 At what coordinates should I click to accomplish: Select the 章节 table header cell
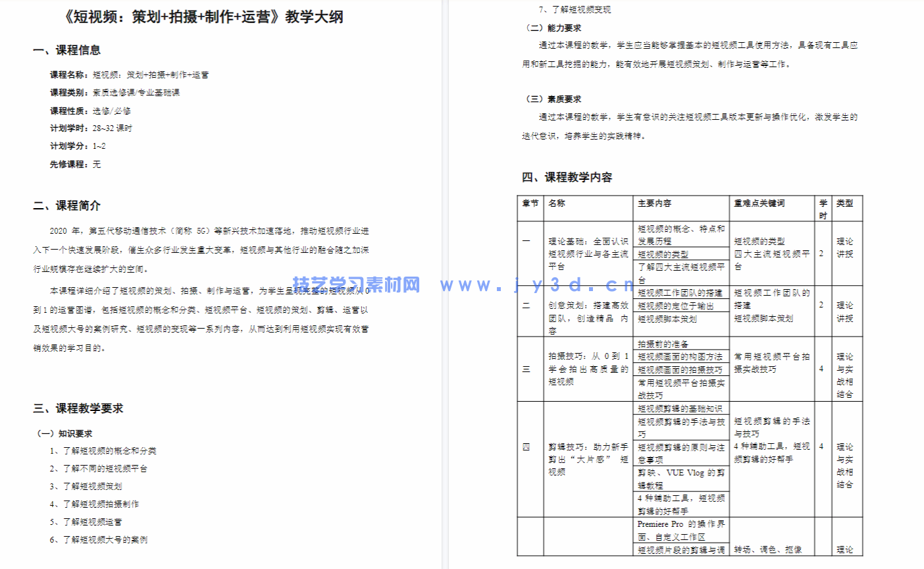(530, 204)
